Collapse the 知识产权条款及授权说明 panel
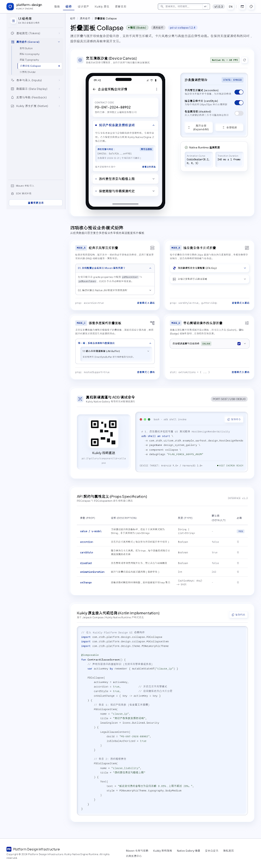This screenshot has width=261, height=868. (x=125, y=125)
